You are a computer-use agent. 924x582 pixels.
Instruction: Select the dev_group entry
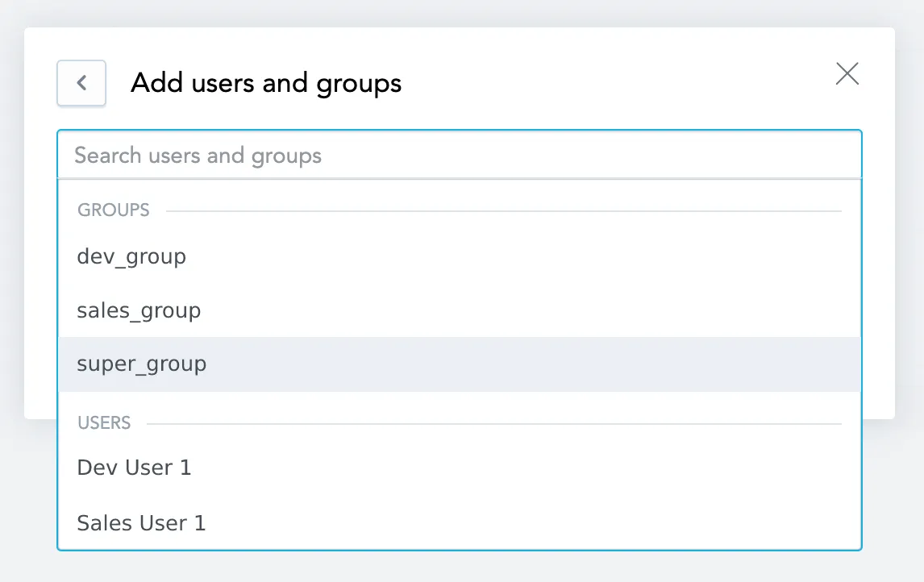coord(131,256)
